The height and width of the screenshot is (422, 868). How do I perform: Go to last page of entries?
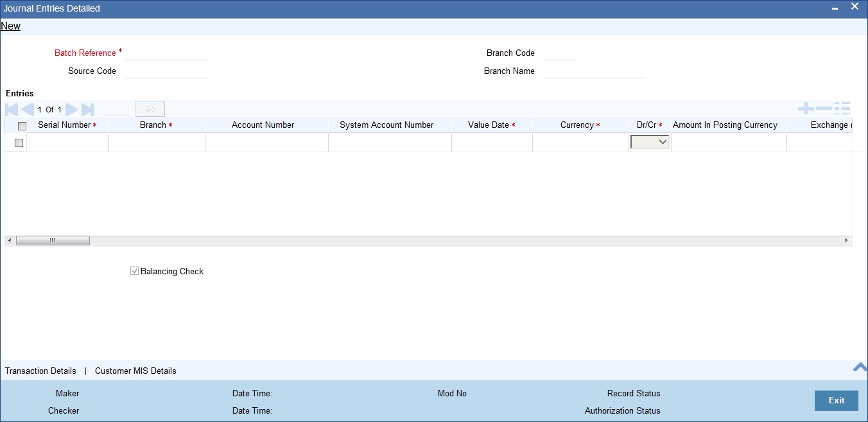(x=88, y=109)
